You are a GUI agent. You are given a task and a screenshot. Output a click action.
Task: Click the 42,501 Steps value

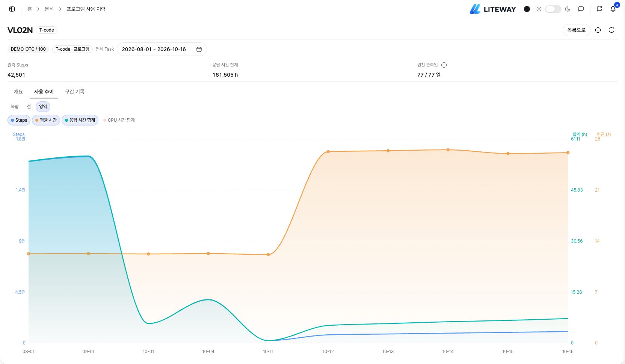click(16, 75)
